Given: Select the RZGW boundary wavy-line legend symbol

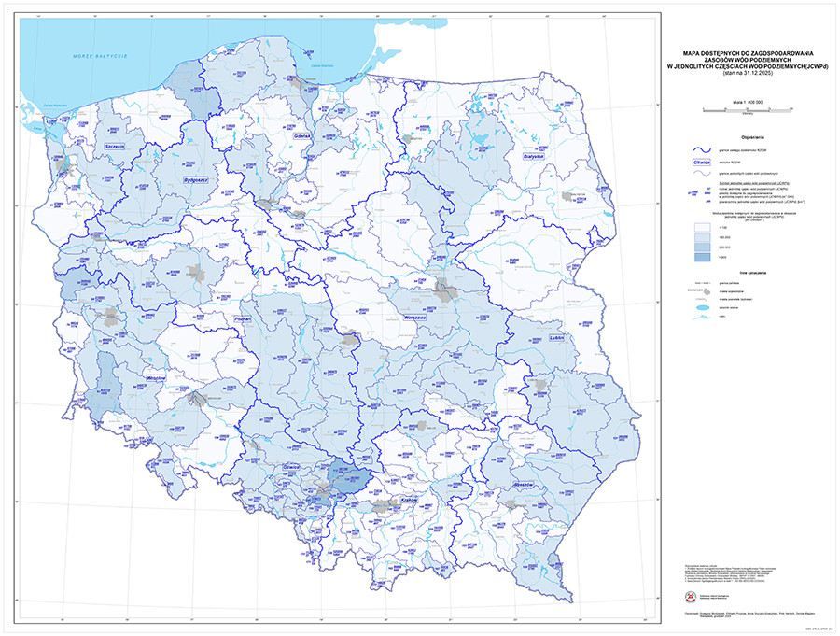Looking at the screenshot, I should point(700,149).
